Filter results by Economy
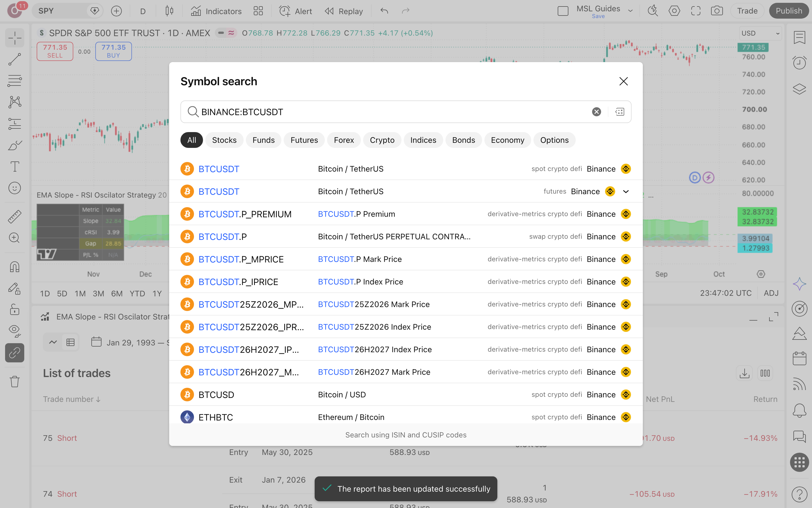This screenshot has width=812, height=508. click(x=508, y=140)
